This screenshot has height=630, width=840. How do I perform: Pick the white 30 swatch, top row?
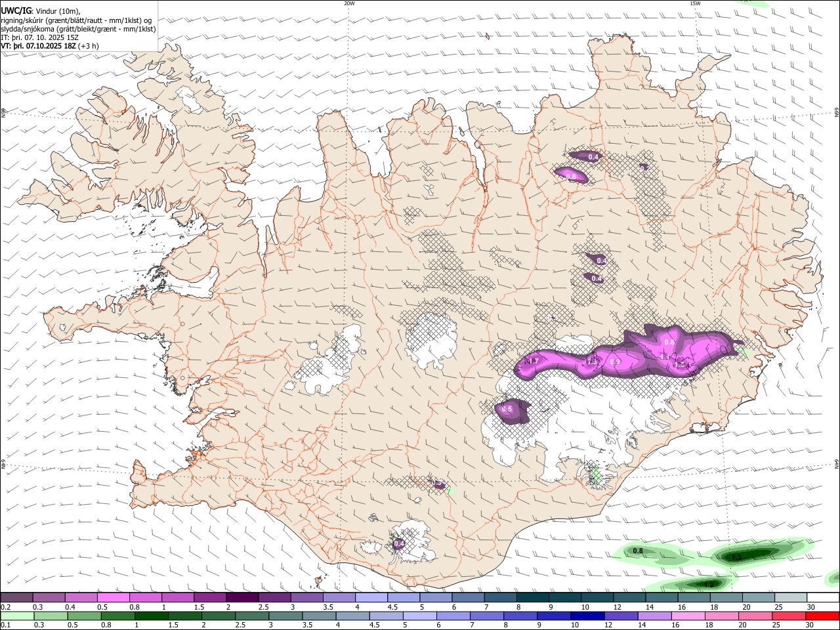[x=823, y=598]
